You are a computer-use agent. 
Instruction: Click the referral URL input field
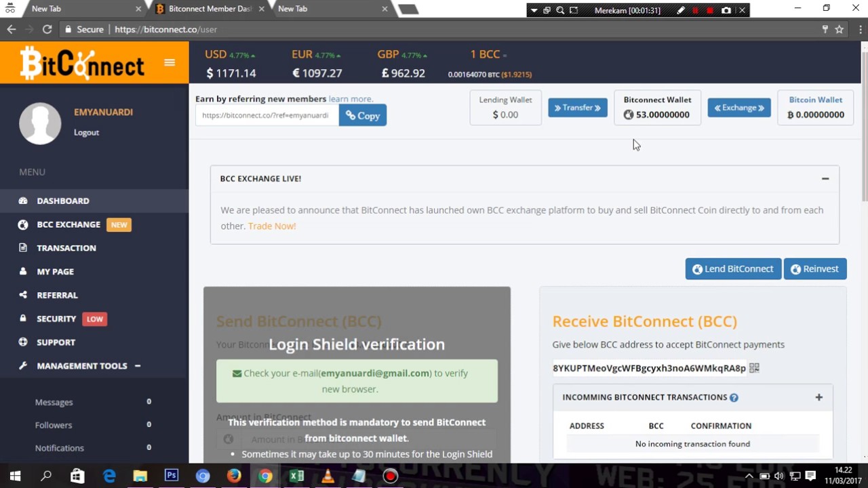(267, 115)
